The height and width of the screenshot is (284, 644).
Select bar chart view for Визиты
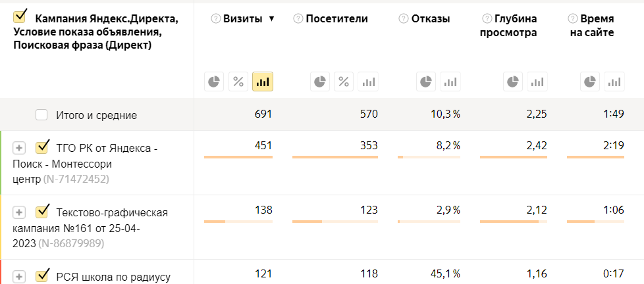263,82
